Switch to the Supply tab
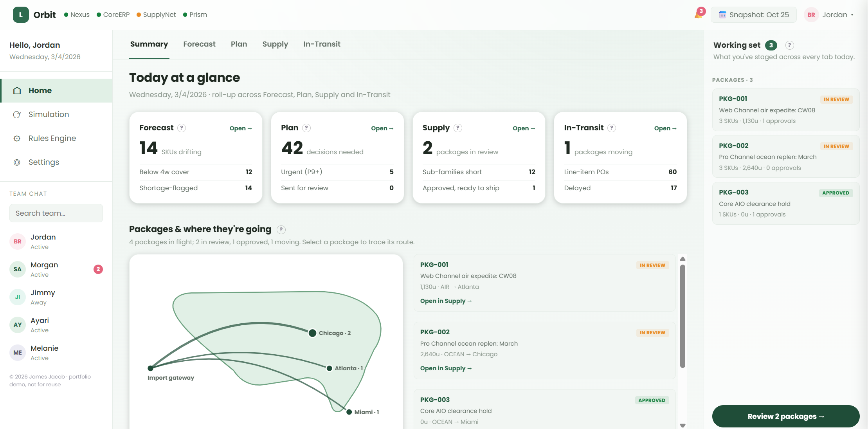The width and height of the screenshot is (868, 429). tap(275, 44)
